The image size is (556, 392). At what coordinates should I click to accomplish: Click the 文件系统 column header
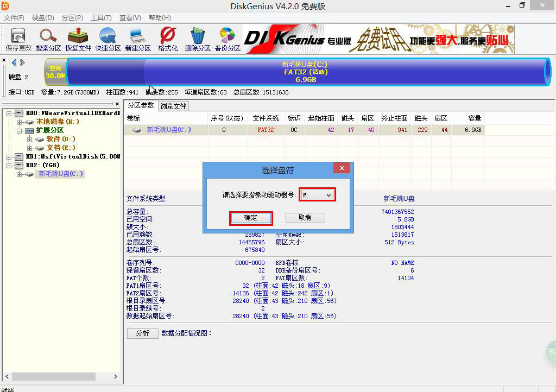coord(266,118)
